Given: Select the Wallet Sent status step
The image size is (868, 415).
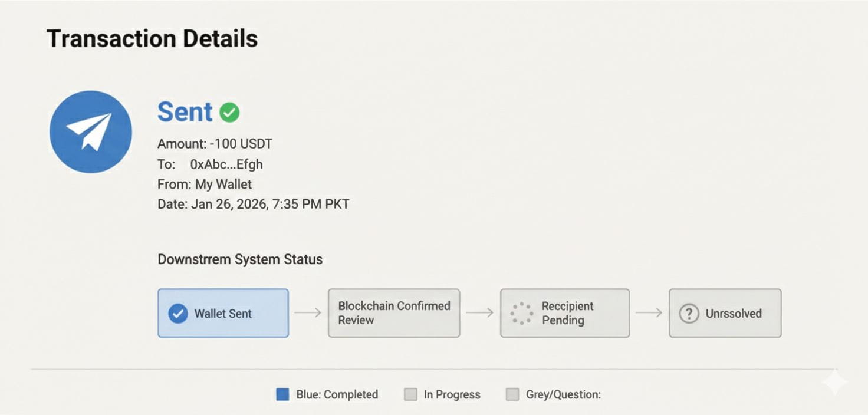Looking at the screenshot, I should pos(223,313).
